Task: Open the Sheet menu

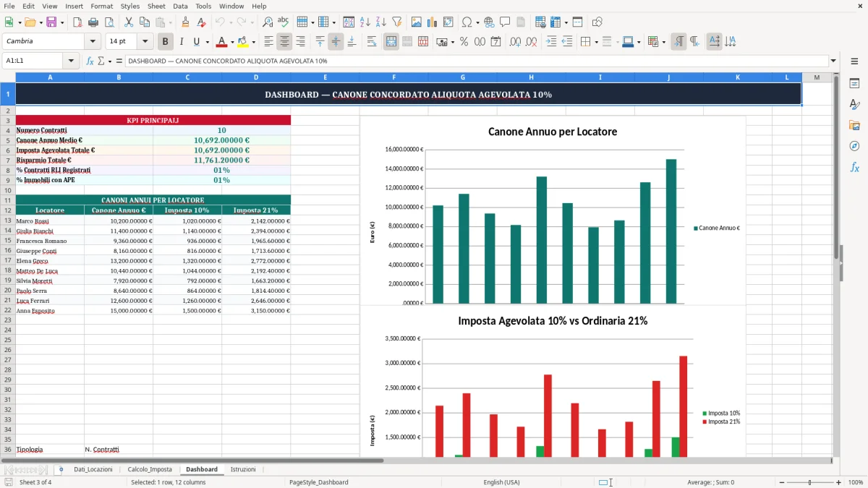Action: (x=156, y=6)
